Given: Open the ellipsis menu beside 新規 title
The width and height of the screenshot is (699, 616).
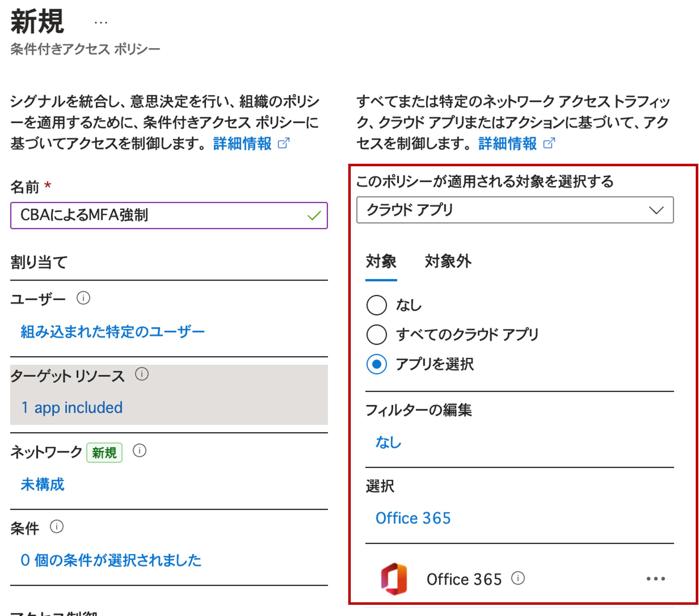Looking at the screenshot, I should tap(101, 23).
